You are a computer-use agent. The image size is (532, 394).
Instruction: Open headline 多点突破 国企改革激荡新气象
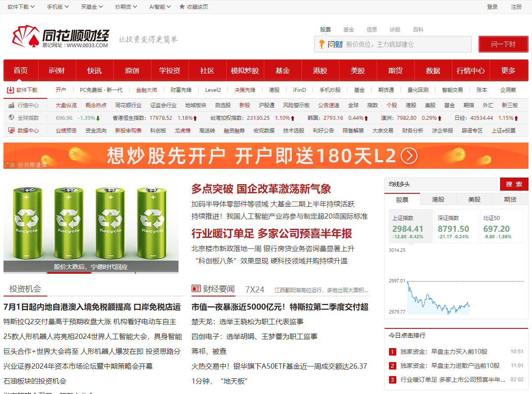click(x=261, y=189)
